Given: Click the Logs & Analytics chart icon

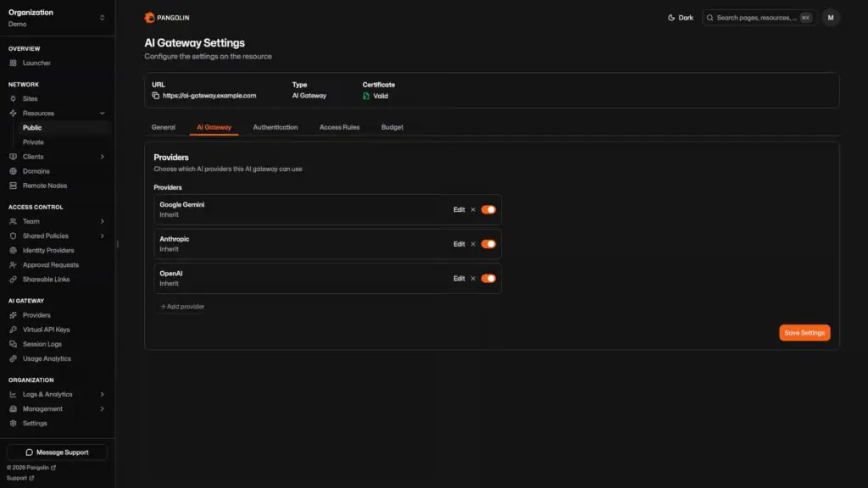Looking at the screenshot, I should pos(14,395).
